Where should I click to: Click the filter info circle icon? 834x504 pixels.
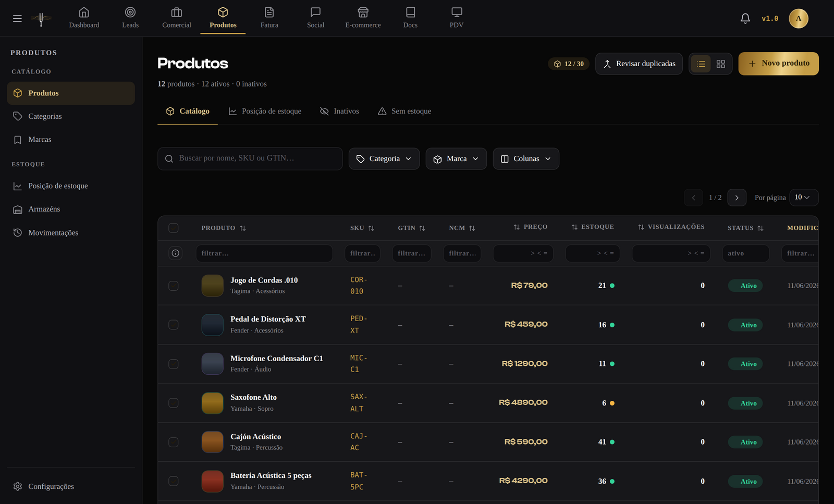(176, 253)
